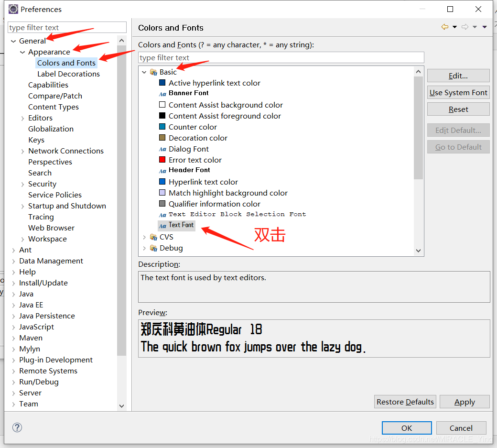Click the Preferences window gear icon
The image size is (497, 448).
13,9
